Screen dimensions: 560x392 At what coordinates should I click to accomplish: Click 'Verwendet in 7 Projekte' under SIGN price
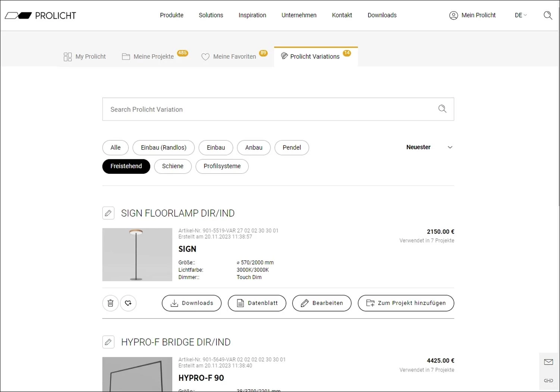point(427,241)
